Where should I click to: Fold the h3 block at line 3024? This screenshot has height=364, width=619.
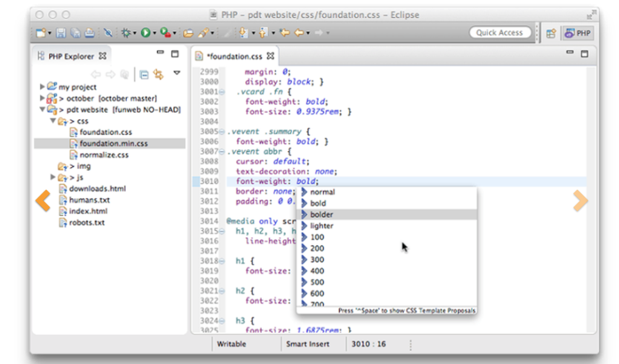click(222, 321)
